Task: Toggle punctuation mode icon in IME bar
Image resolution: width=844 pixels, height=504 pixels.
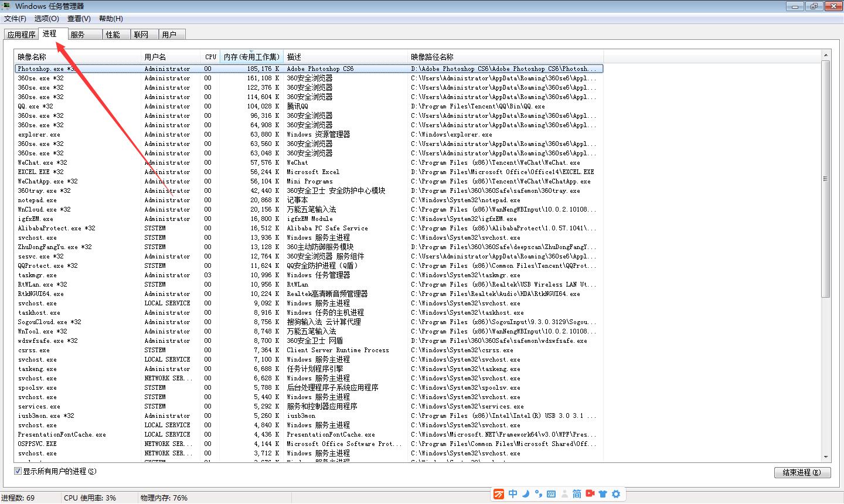Action: (x=538, y=494)
